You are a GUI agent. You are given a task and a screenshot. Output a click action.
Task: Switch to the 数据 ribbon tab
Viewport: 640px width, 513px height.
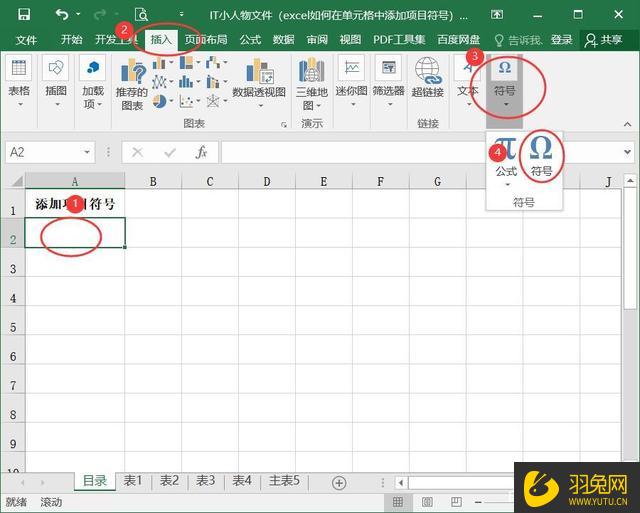[x=283, y=40]
